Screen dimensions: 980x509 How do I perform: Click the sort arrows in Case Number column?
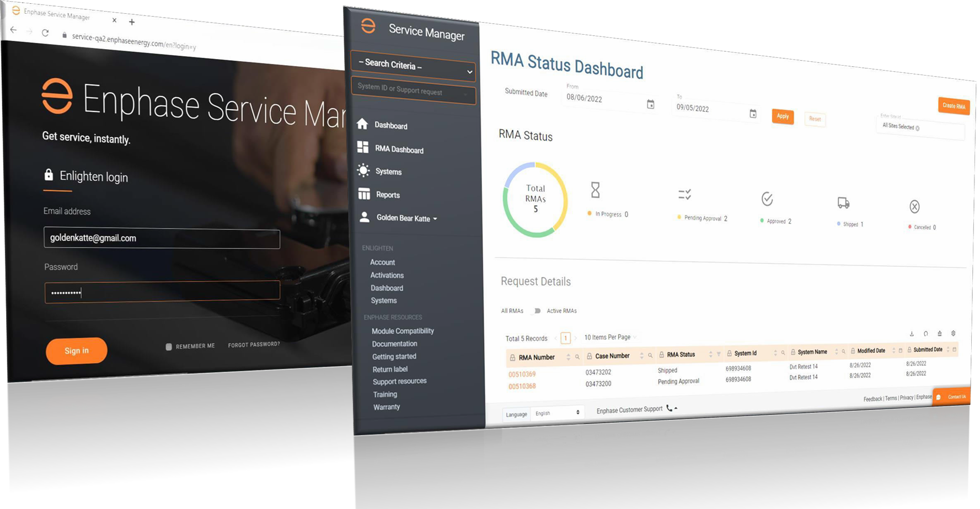pos(641,356)
